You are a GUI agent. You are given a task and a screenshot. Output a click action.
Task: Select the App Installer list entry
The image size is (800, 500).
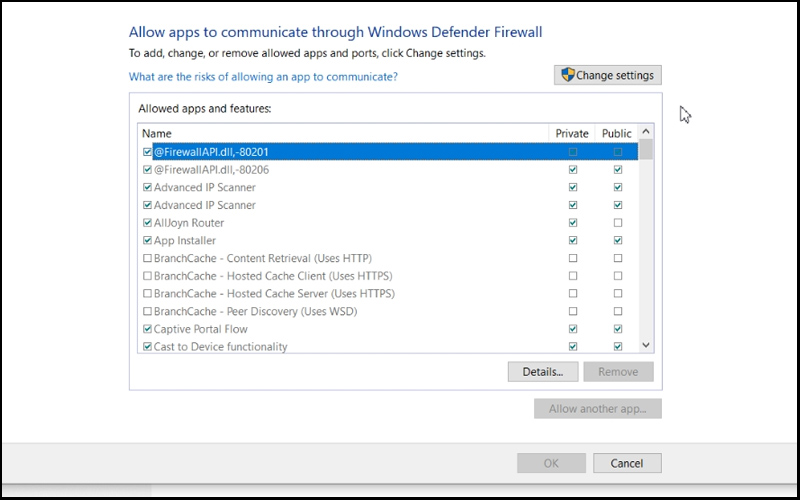coord(388,240)
